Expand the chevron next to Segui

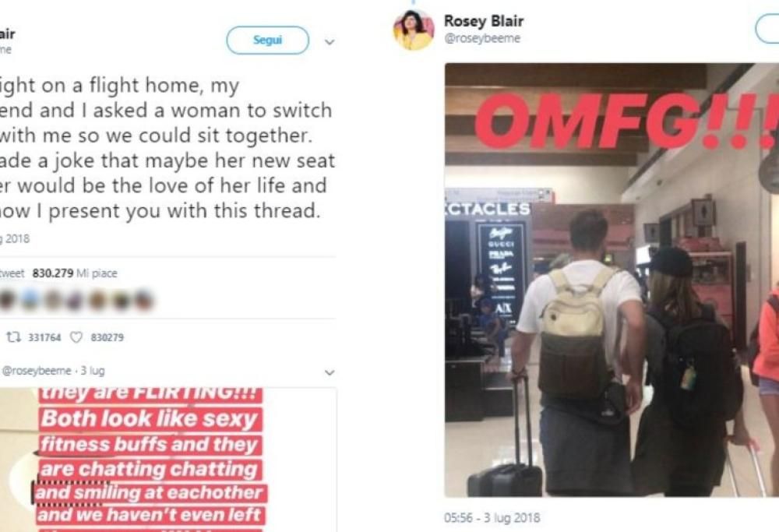coord(330,42)
